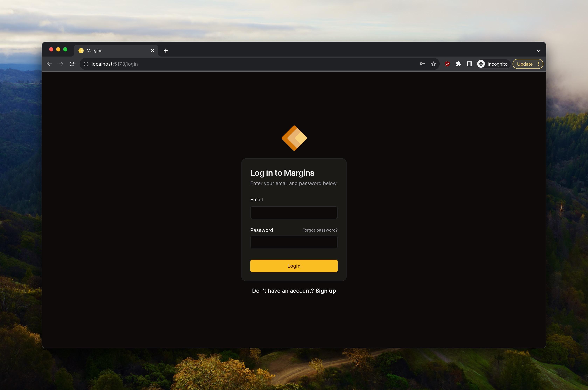Click the Email input field
The width and height of the screenshot is (588, 390).
[x=294, y=212]
